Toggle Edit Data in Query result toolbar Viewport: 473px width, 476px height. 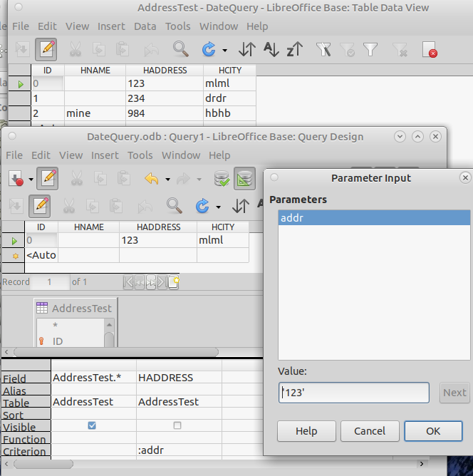click(39, 207)
